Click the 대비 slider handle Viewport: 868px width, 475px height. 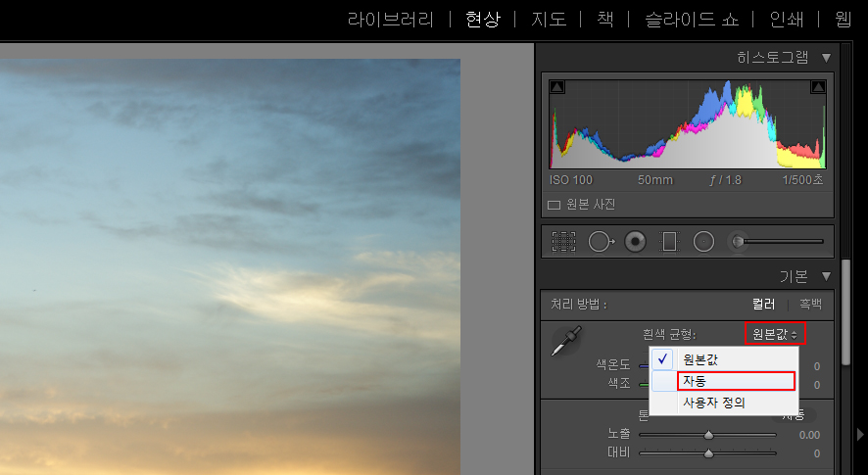tap(708, 454)
